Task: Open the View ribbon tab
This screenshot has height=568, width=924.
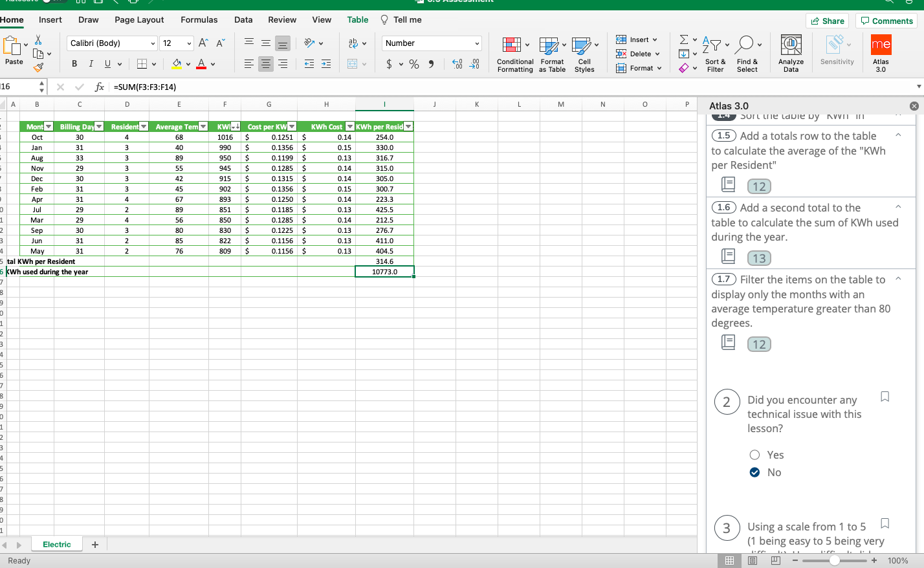Action: (322, 20)
